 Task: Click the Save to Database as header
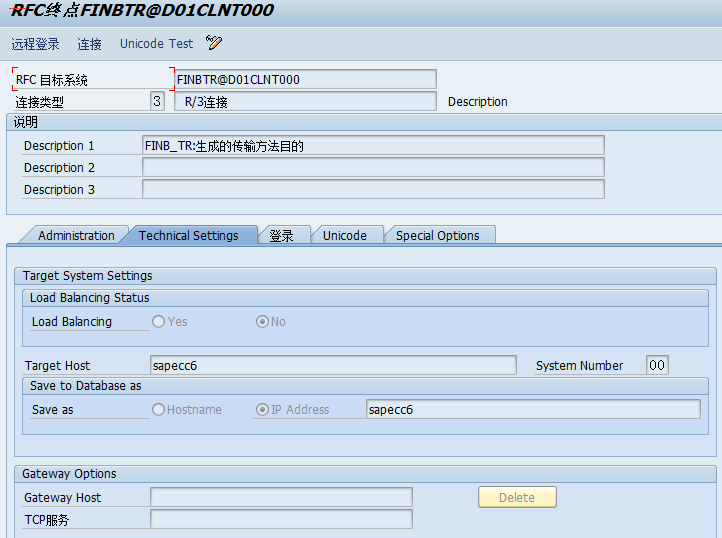tap(365, 386)
